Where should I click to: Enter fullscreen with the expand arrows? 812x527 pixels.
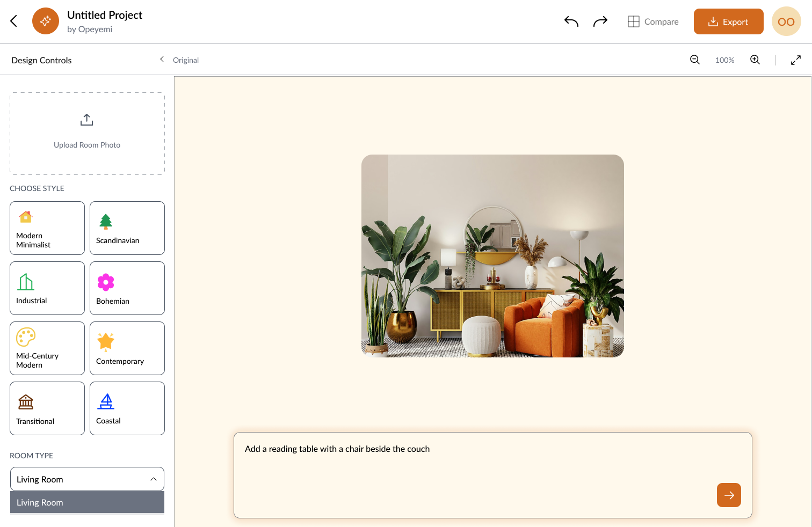point(796,60)
